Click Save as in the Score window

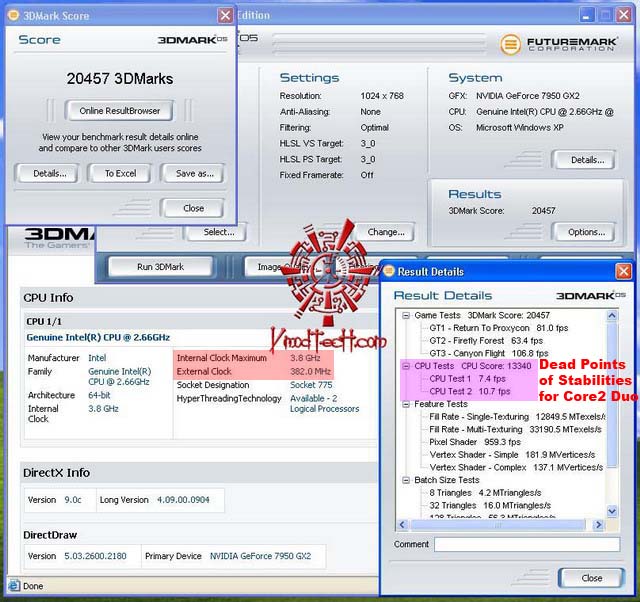[x=194, y=173]
